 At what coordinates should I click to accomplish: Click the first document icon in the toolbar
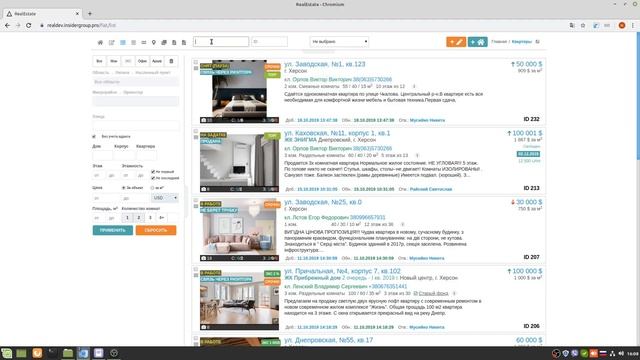point(174,42)
